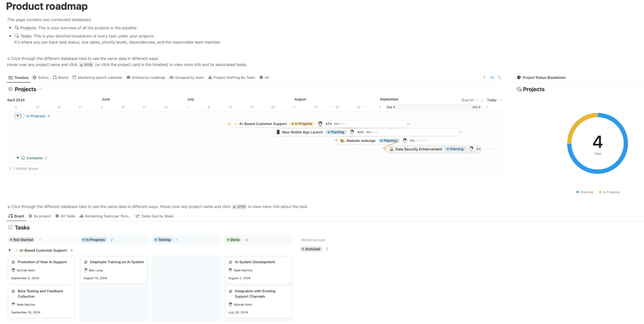This screenshot has width=644, height=324.
Task: Open the three-dot menu next to Projects
Action: pyautogui.click(x=40, y=89)
